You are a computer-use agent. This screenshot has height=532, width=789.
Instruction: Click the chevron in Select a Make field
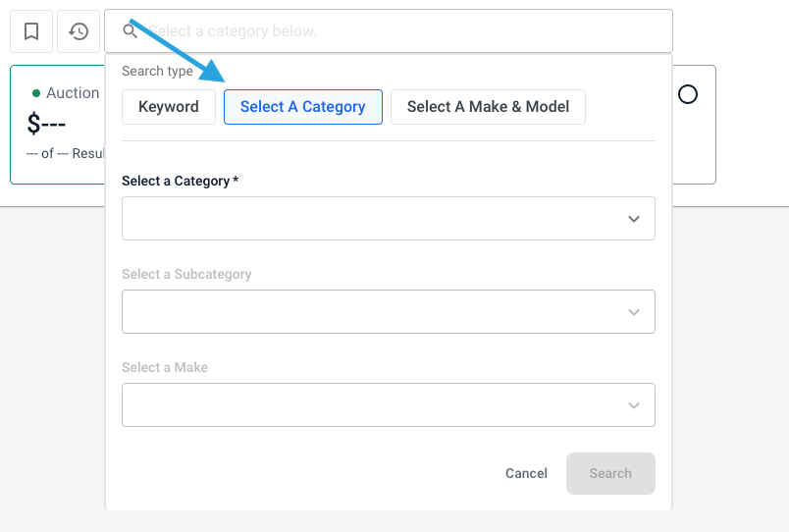[x=634, y=405]
